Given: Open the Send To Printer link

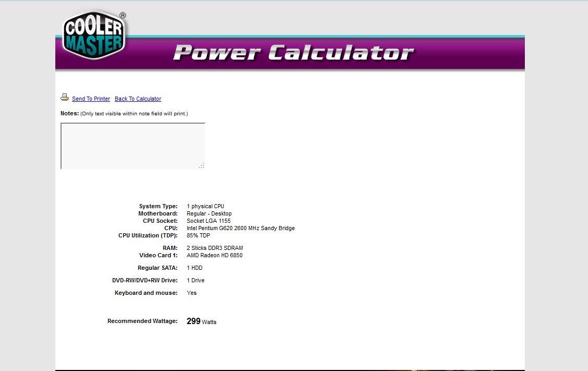Looking at the screenshot, I should coord(91,99).
